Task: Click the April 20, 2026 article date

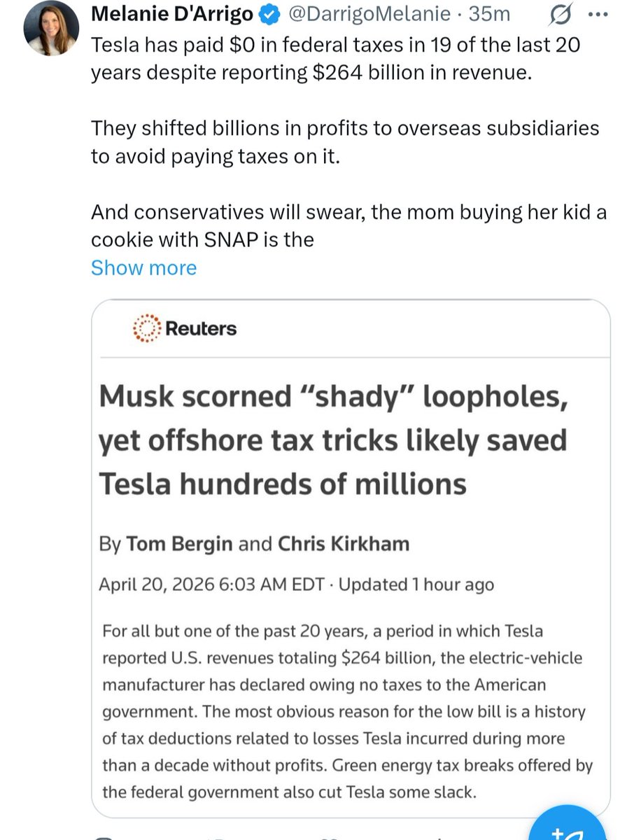Action: click(x=211, y=584)
